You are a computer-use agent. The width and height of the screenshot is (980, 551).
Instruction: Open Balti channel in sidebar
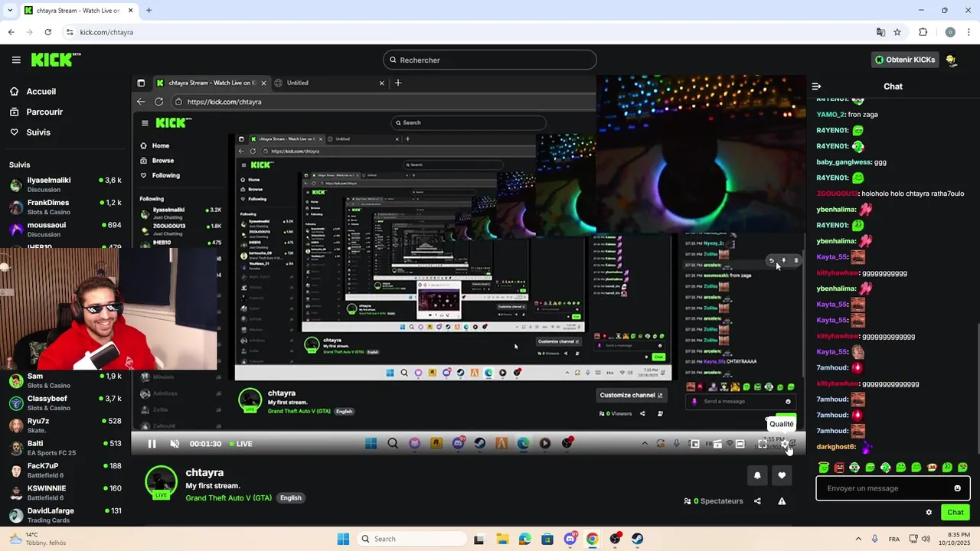tap(65, 447)
